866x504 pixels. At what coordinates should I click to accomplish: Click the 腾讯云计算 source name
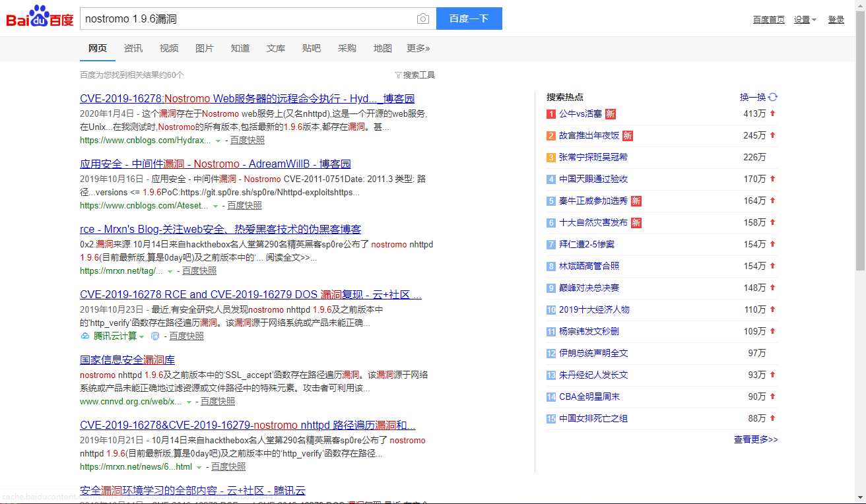click(115, 336)
